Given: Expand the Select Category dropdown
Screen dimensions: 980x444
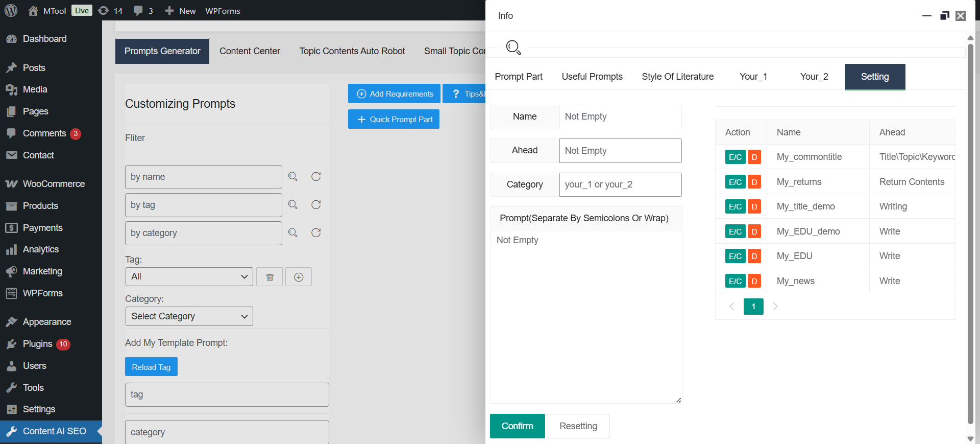Looking at the screenshot, I should (189, 316).
